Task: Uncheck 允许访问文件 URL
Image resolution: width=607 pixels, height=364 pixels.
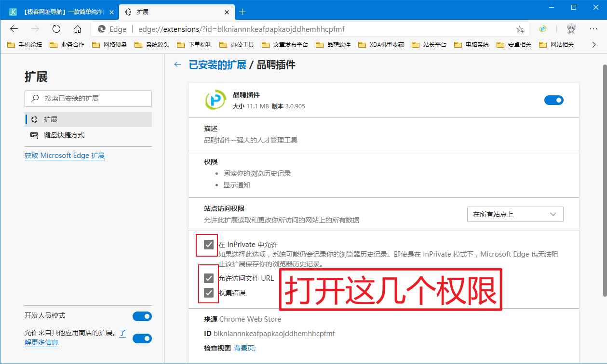Action: tap(208, 278)
